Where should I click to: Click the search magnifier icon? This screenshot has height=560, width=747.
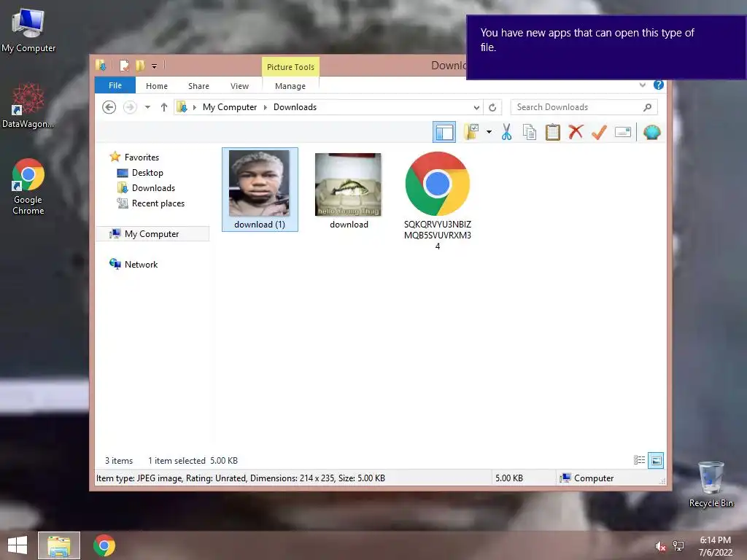pyautogui.click(x=648, y=107)
